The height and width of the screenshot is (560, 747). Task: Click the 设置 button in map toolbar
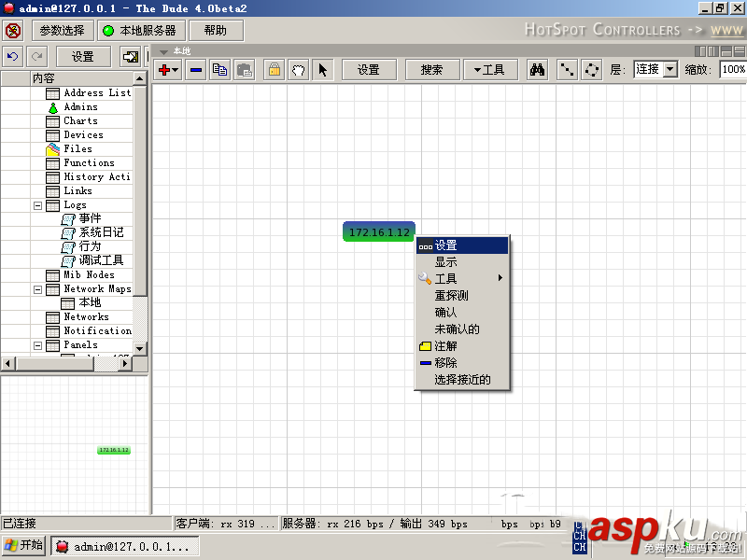(x=369, y=70)
